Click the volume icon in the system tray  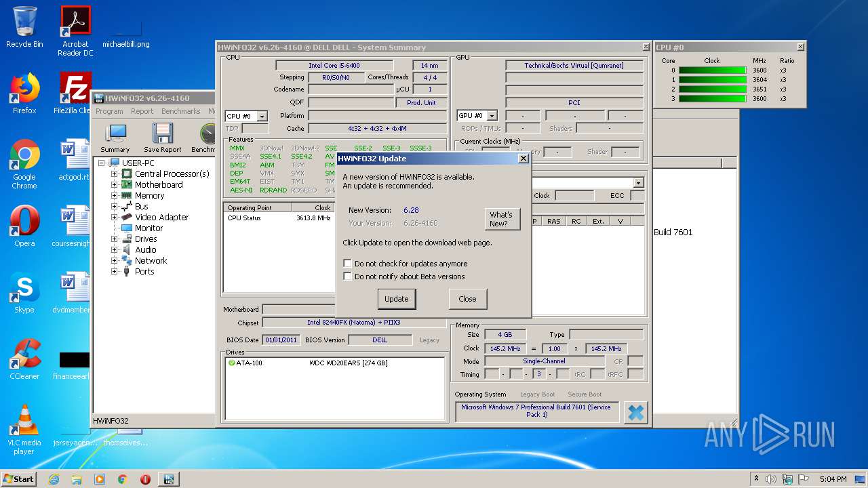coord(771,479)
